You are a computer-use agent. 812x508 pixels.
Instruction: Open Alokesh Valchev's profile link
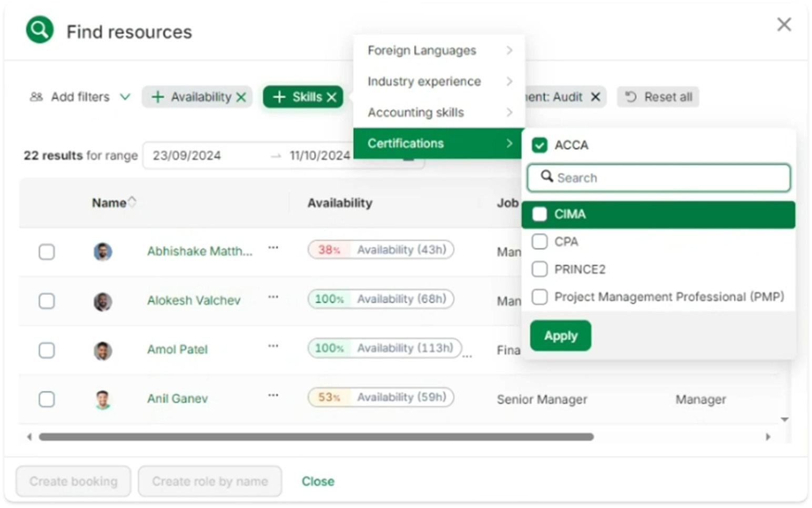coord(194,300)
